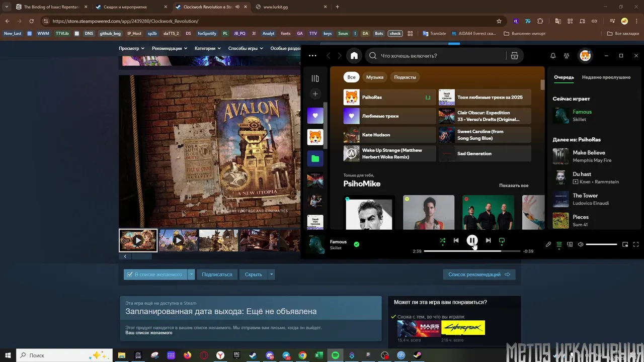Open the "Категории" dropdown in Steam nav
This screenshot has height=362, width=644.
click(x=207, y=48)
